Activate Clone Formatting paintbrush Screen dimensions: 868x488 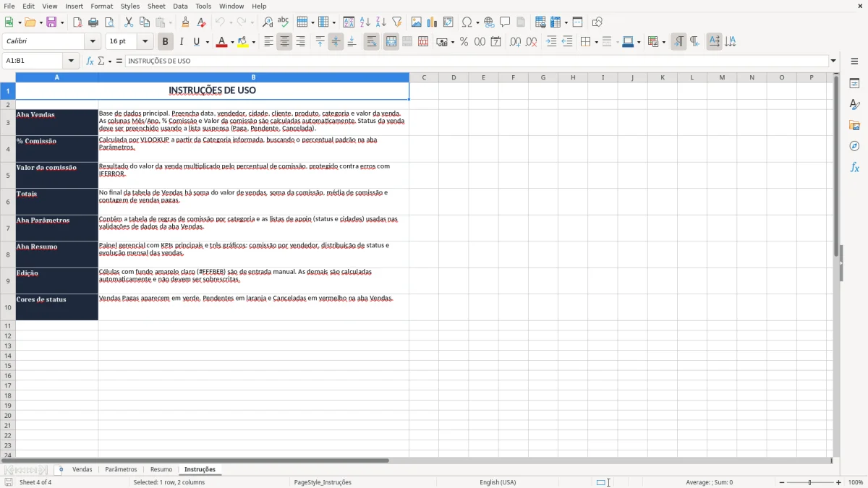point(186,22)
